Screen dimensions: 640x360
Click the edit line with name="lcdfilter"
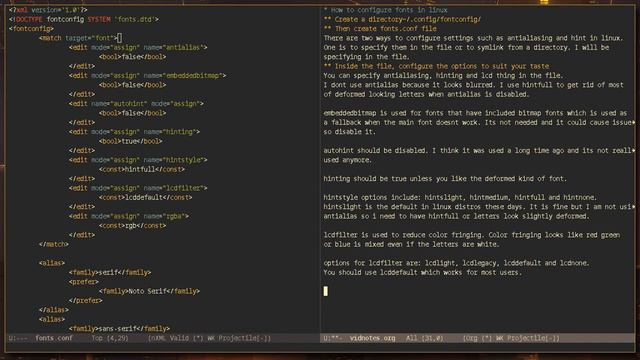(138, 188)
